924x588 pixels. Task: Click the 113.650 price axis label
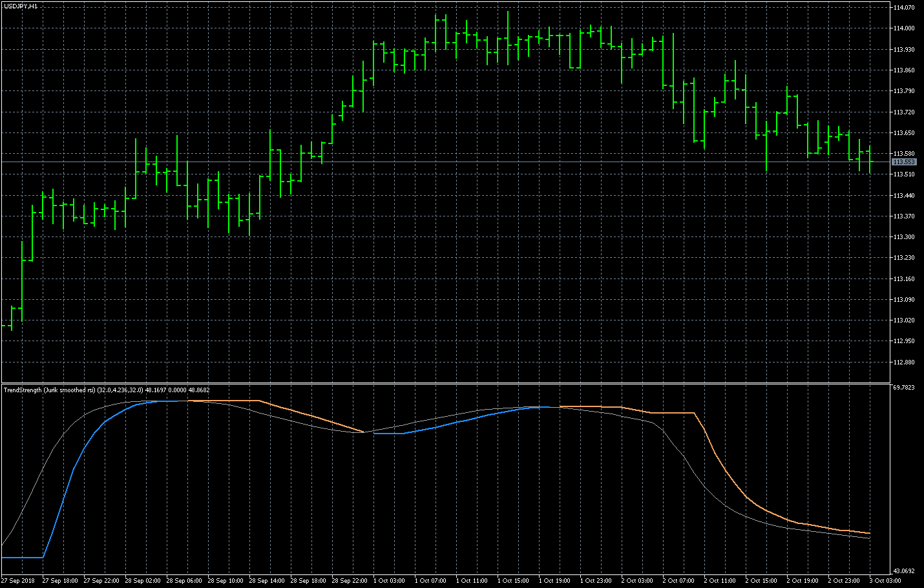(x=903, y=133)
